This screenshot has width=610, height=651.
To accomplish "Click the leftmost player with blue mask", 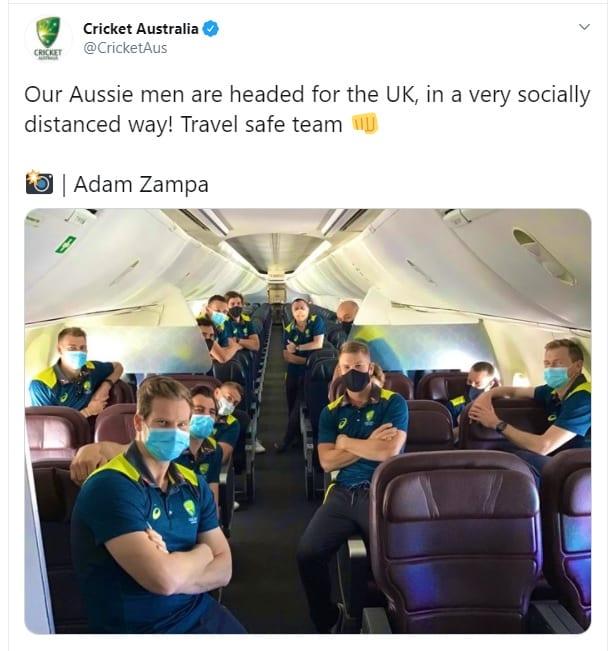I will [x=75, y=371].
